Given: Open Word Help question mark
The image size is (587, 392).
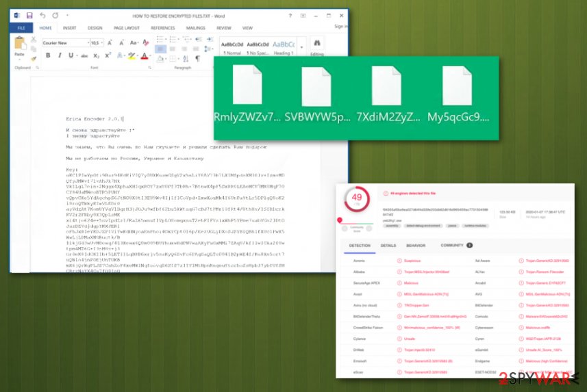Looking at the screenshot, I should (x=290, y=16).
